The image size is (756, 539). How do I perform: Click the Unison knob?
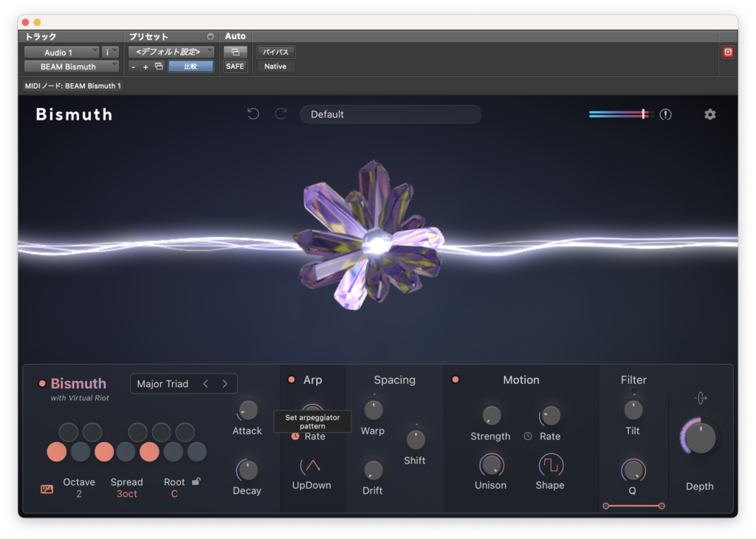[491, 465]
